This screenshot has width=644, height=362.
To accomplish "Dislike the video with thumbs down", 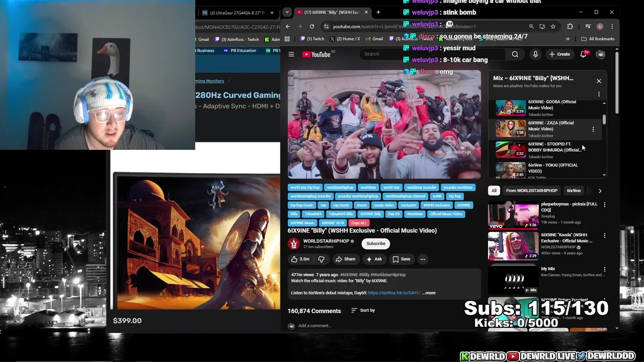I will (321, 259).
